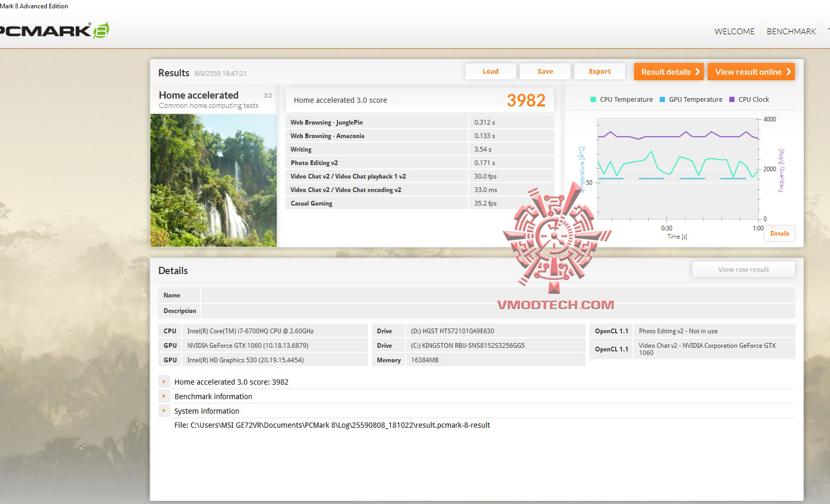The image size is (830, 504).
Task: Click the Common home computing tests subtitle
Action: (x=208, y=106)
